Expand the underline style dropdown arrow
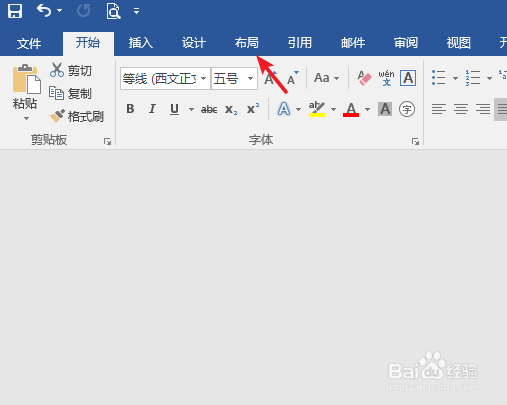 click(191, 109)
